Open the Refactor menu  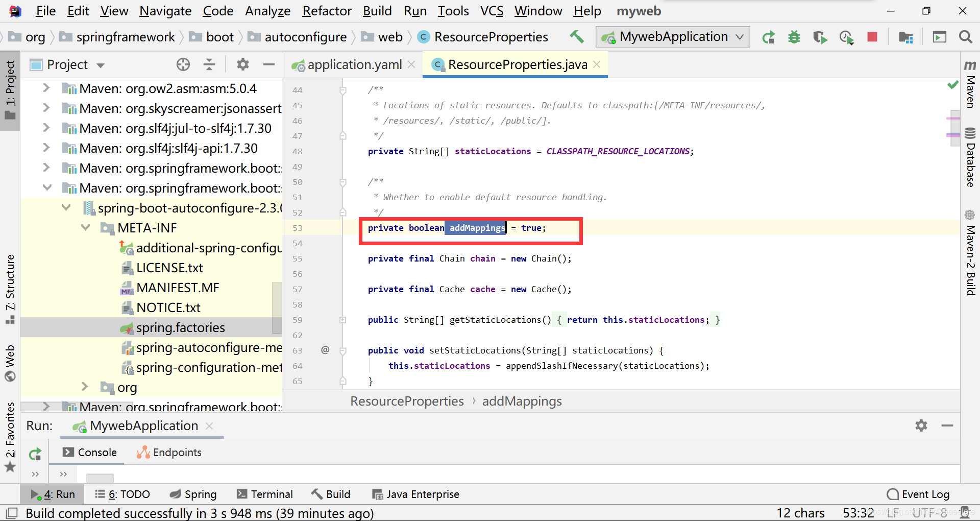[327, 11]
